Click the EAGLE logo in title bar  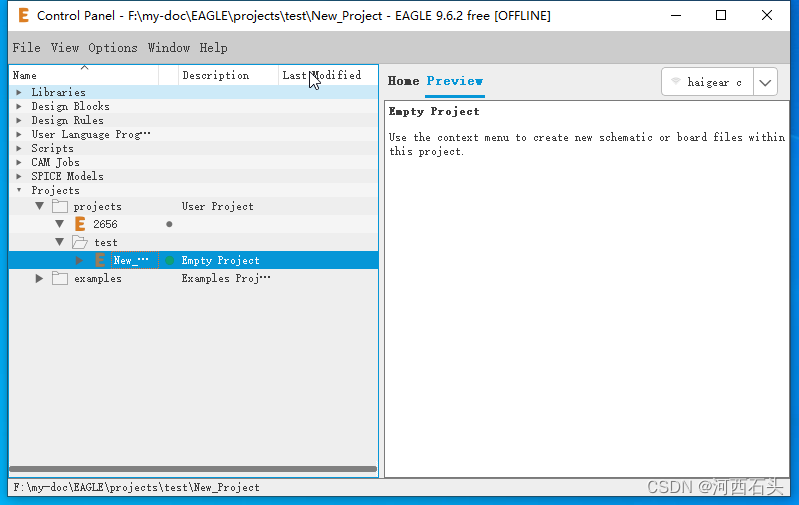[x=24, y=16]
